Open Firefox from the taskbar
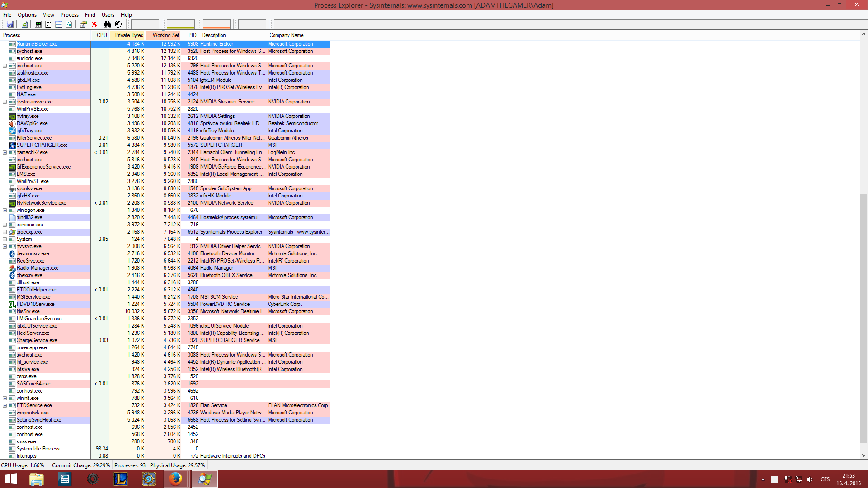868x488 pixels. (x=175, y=479)
